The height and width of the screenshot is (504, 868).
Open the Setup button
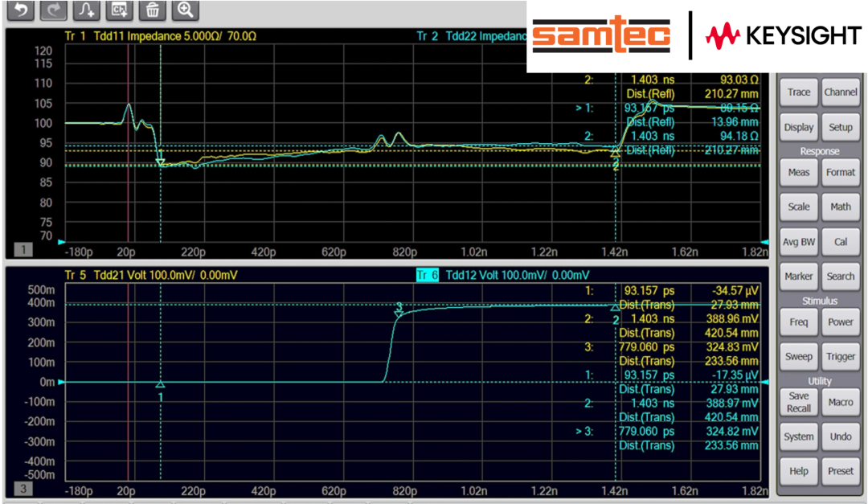coord(841,127)
